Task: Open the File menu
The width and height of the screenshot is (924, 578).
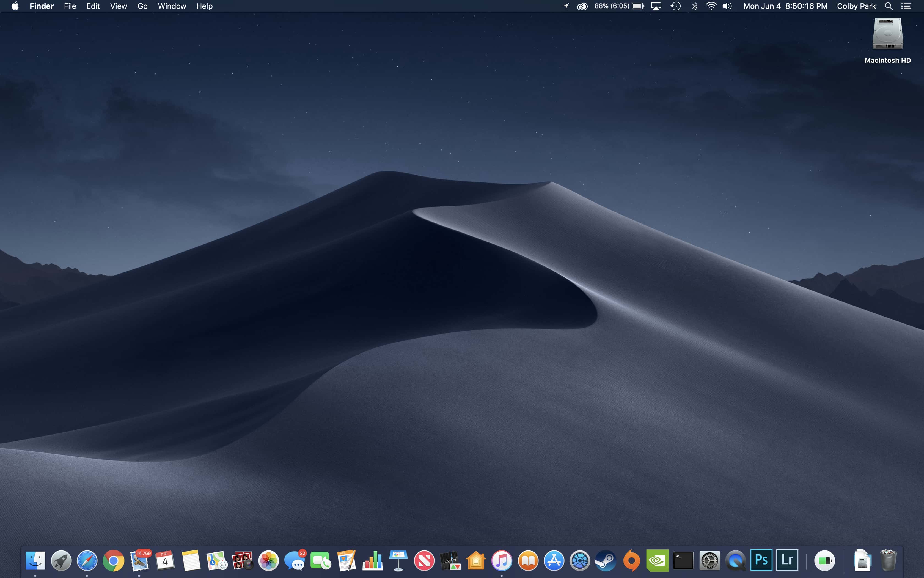Action: [x=70, y=6]
